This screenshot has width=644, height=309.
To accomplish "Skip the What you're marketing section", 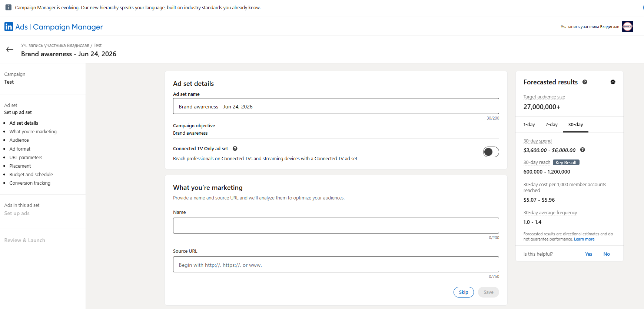I will pyautogui.click(x=464, y=292).
